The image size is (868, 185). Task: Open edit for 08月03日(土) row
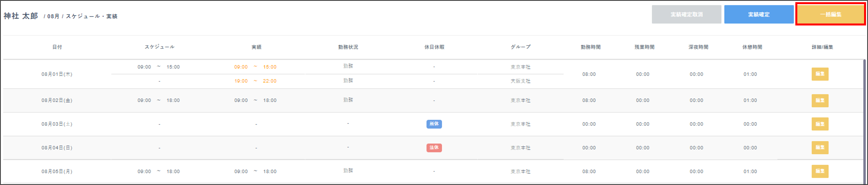tap(820, 124)
